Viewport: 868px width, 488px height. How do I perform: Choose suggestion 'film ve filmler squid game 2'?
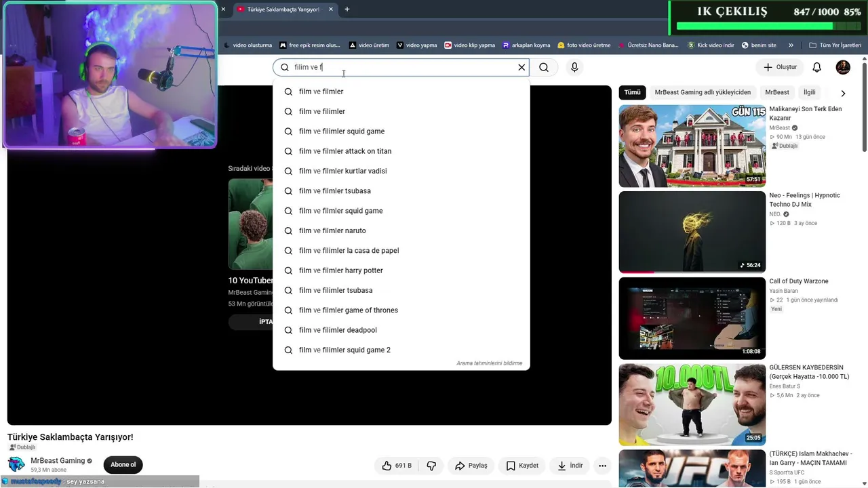(x=401, y=350)
